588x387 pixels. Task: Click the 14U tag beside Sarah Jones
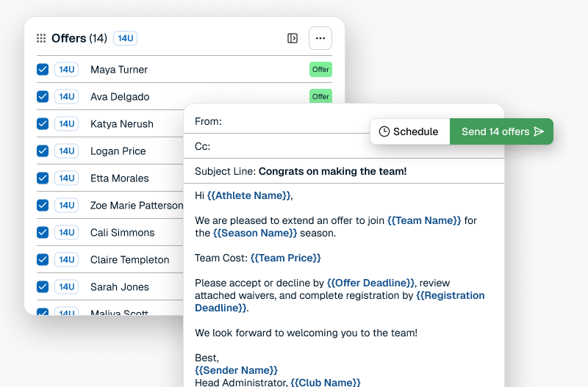pyautogui.click(x=67, y=286)
